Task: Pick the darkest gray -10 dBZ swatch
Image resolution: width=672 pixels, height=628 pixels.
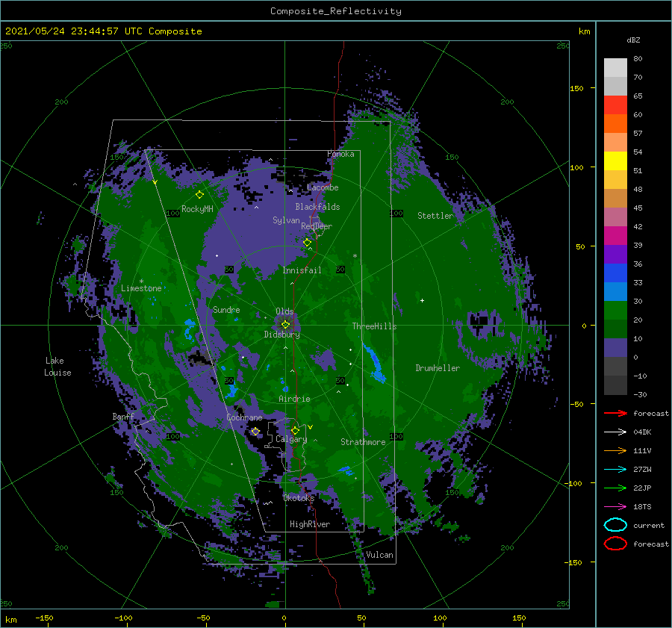Action: coord(615,385)
